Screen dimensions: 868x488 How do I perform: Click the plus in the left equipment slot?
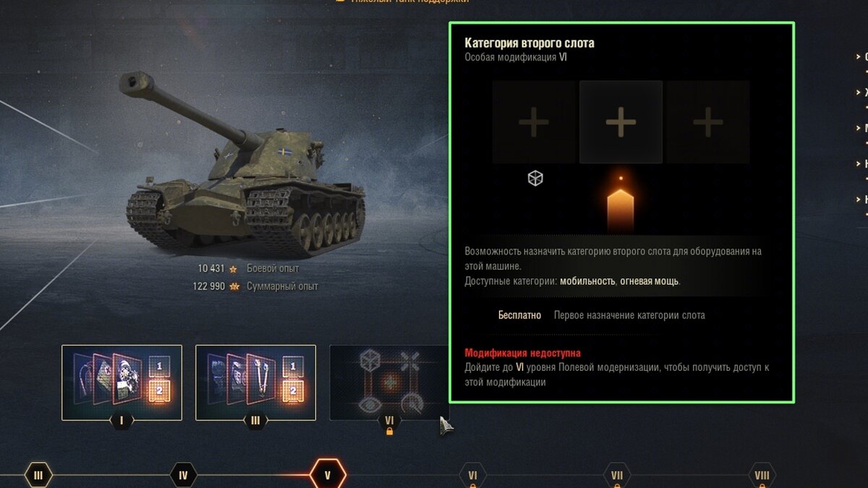coord(534,122)
